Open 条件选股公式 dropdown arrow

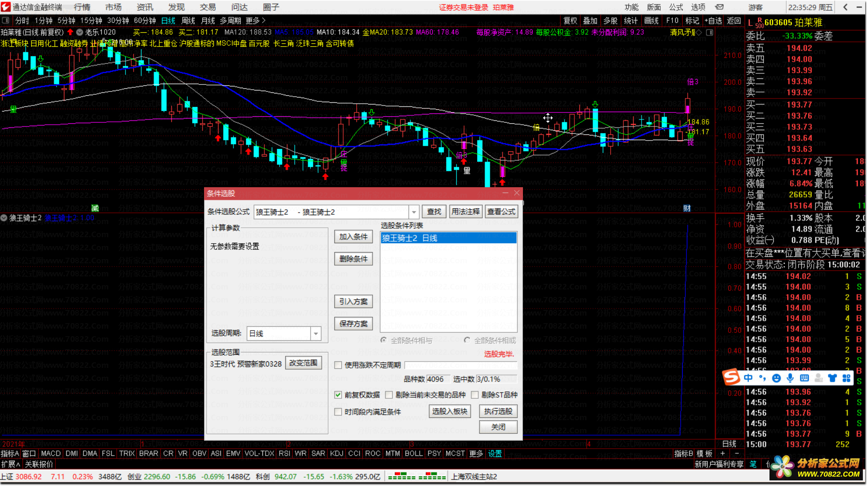pyautogui.click(x=414, y=212)
